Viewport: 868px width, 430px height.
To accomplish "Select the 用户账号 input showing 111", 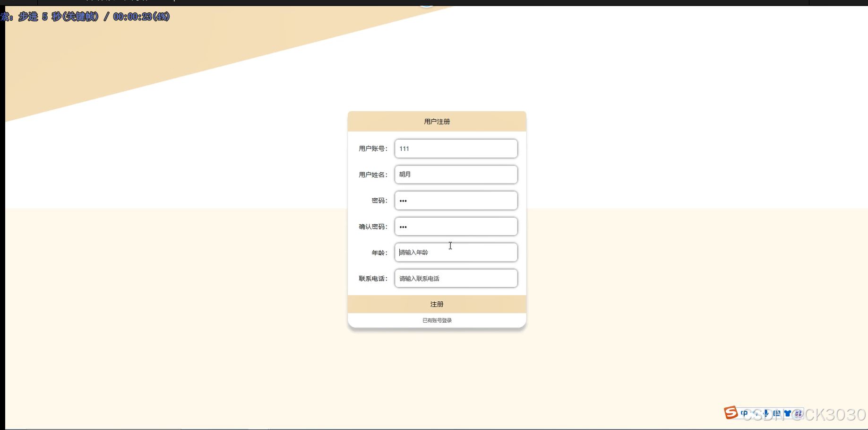I will coord(455,149).
